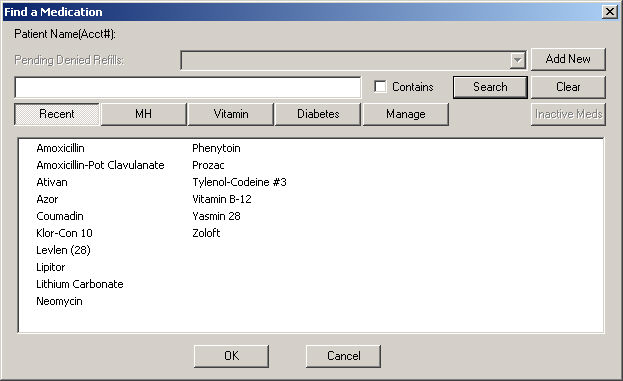Select Tylenol-Codeine #3 entry
623x381 pixels.
(x=240, y=182)
